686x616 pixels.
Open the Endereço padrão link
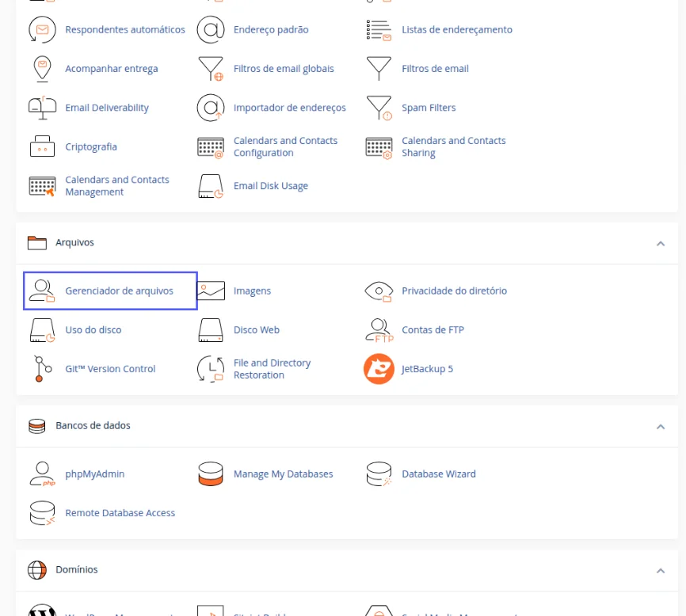[x=271, y=30]
